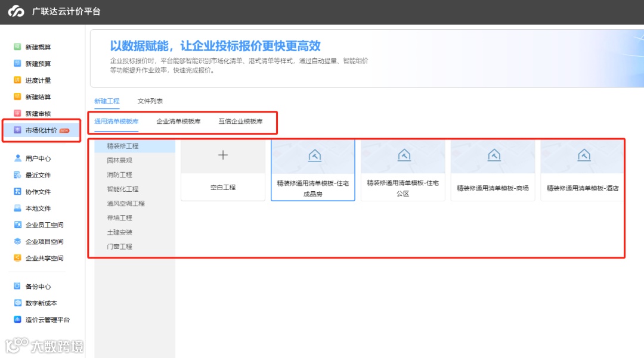The width and height of the screenshot is (644, 358).
Task: Click house icon on 酒店 template
Action: [584, 155]
